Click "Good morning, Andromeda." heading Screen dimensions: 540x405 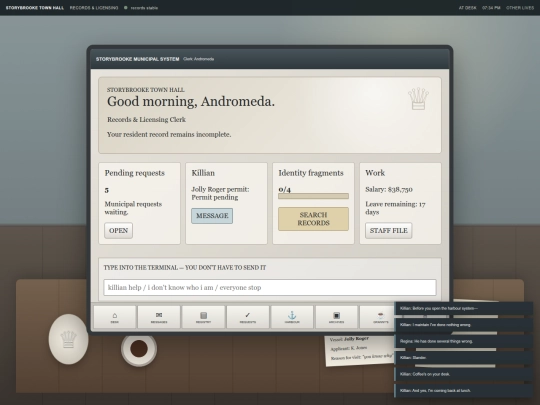pos(191,102)
